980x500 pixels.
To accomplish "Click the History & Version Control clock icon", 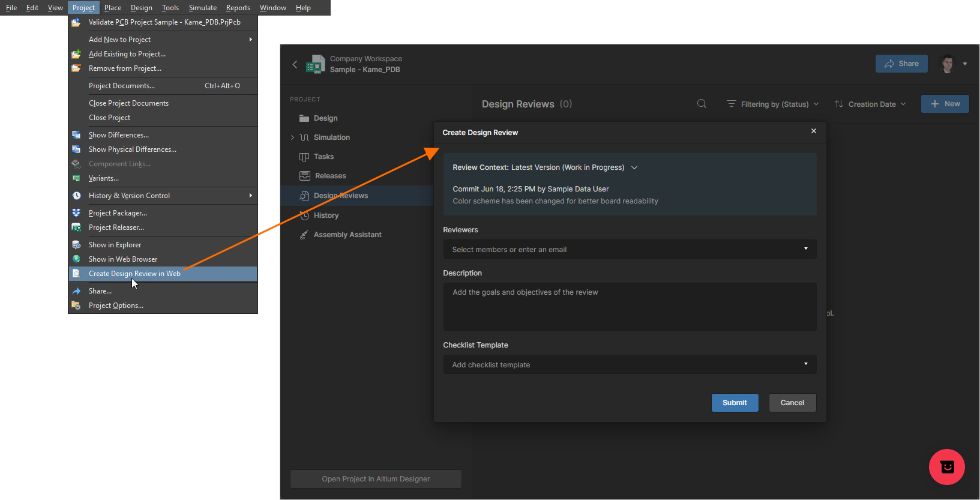I will pos(76,196).
